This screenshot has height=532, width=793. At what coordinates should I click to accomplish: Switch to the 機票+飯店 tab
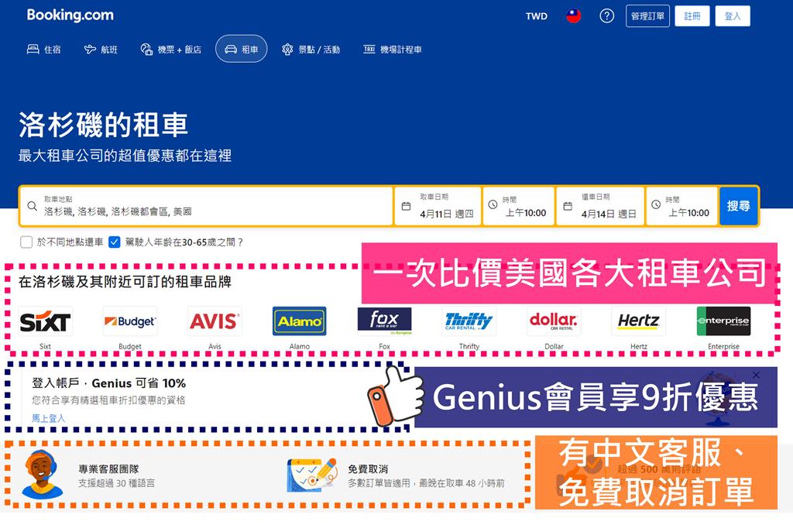[171, 49]
